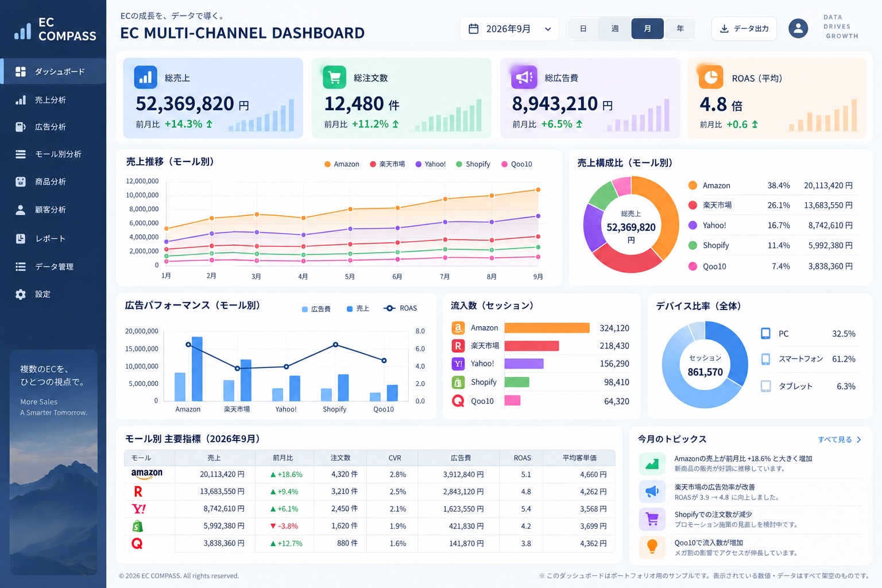882x588 pixels.
Task: Open topic Shopifyでの注文数が減少
Action: (x=713, y=514)
